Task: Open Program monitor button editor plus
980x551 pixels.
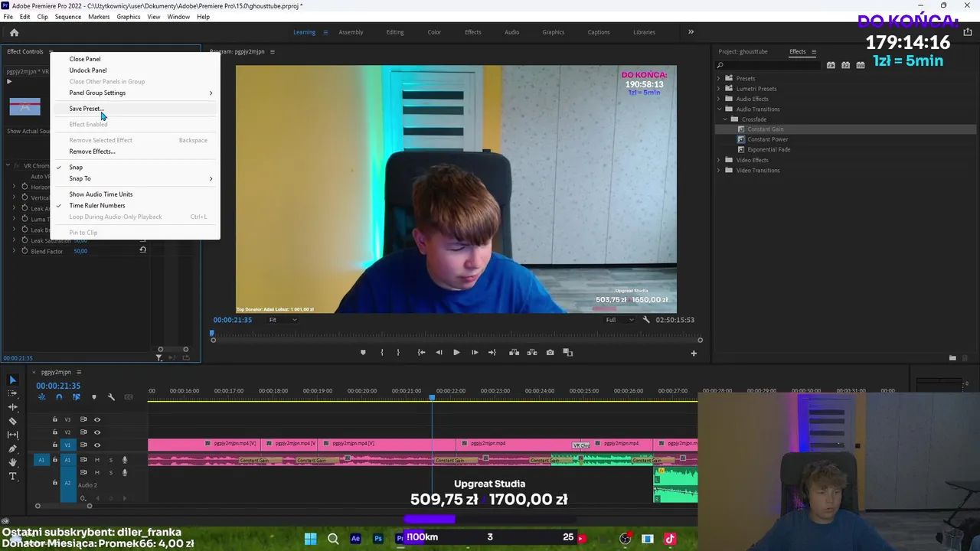Action: (x=694, y=353)
